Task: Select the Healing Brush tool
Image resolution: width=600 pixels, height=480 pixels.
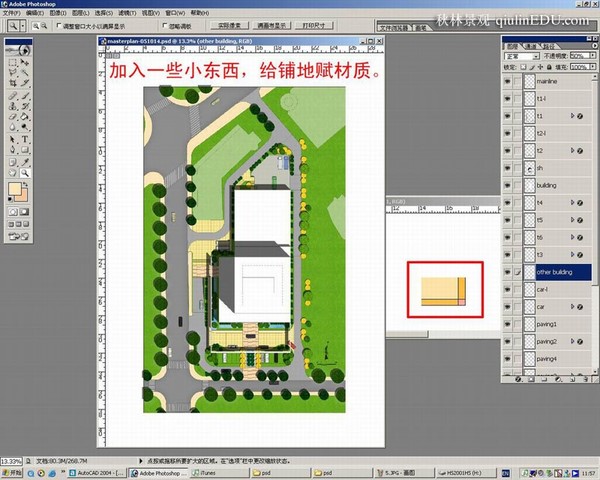Action: [13, 96]
